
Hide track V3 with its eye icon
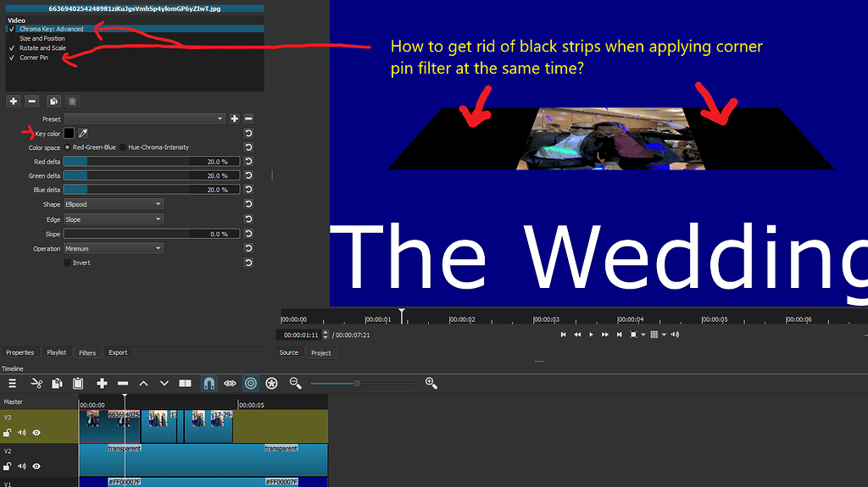click(x=36, y=433)
